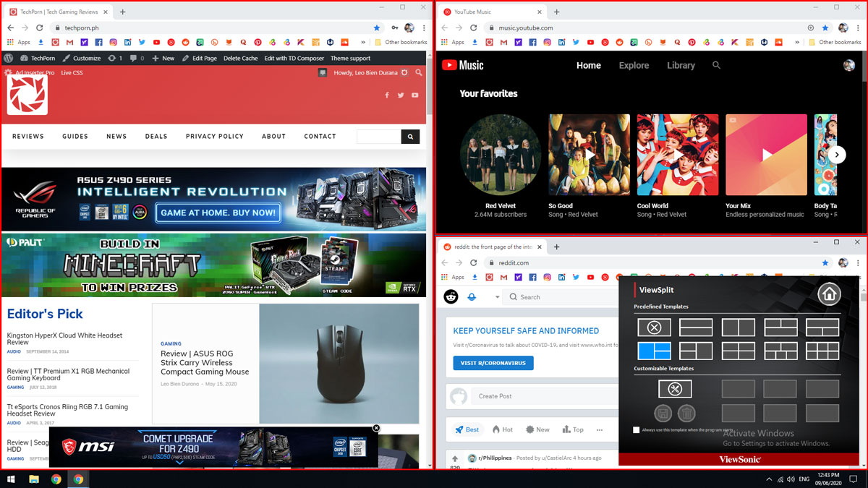The width and height of the screenshot is (868, 488).
Task: Open more Reddit sort options ellipsis
Action: click(600, 429)
